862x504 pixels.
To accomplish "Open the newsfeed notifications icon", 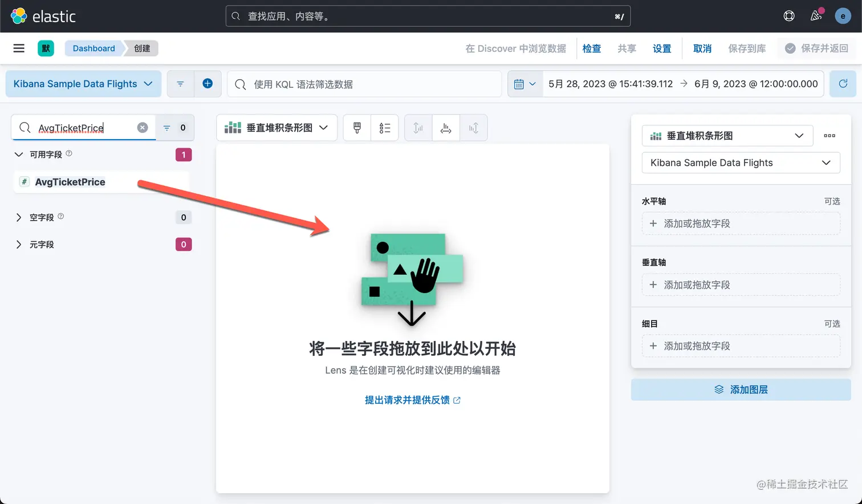I will click(x=816, y=16).
